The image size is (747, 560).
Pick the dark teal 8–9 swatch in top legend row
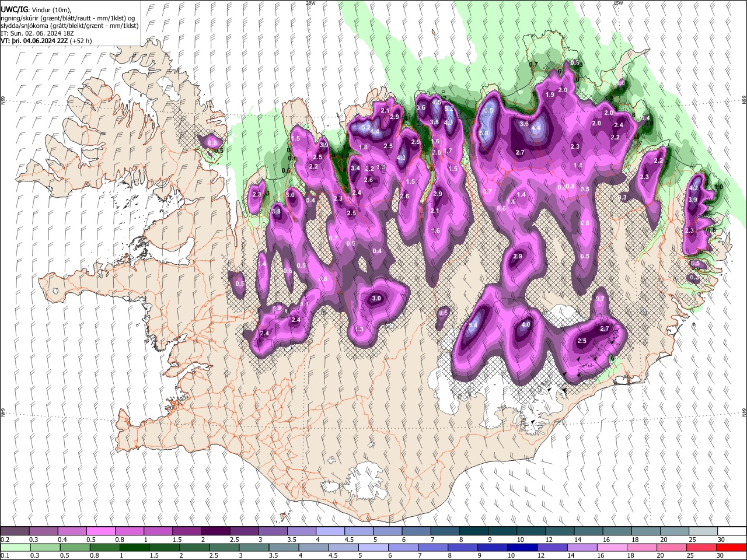coord(473,531)
